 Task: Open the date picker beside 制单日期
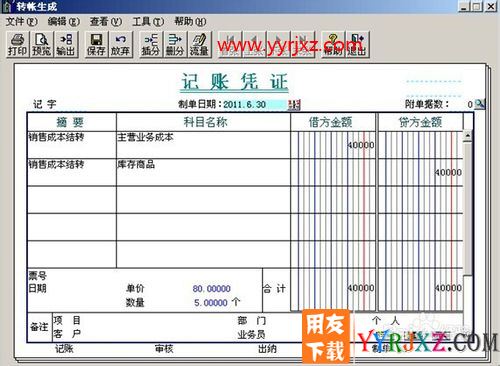[x=294, y=105]
